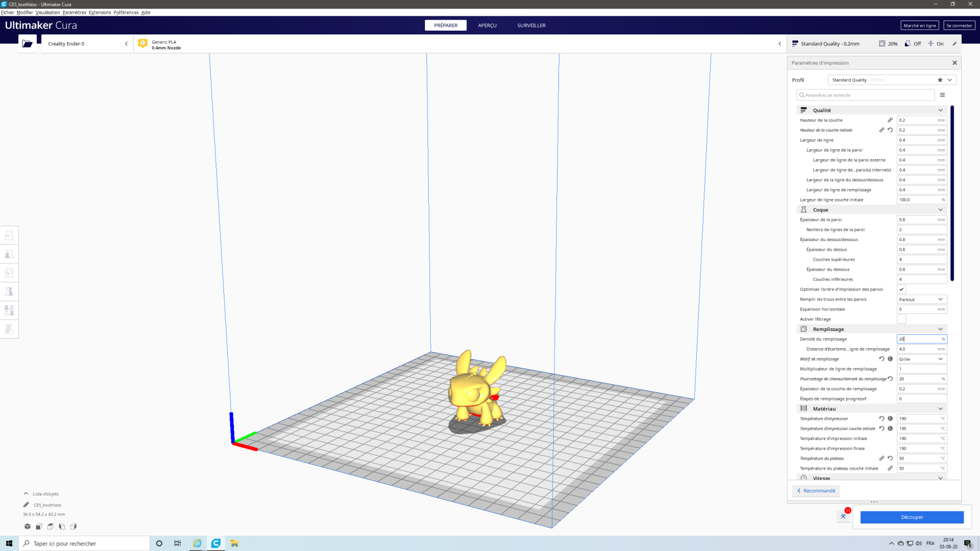Reset Hauteur de la couche initiale value
Viewport: 980px width, 551px height.
pyautogui.click(x=890, y=130)
